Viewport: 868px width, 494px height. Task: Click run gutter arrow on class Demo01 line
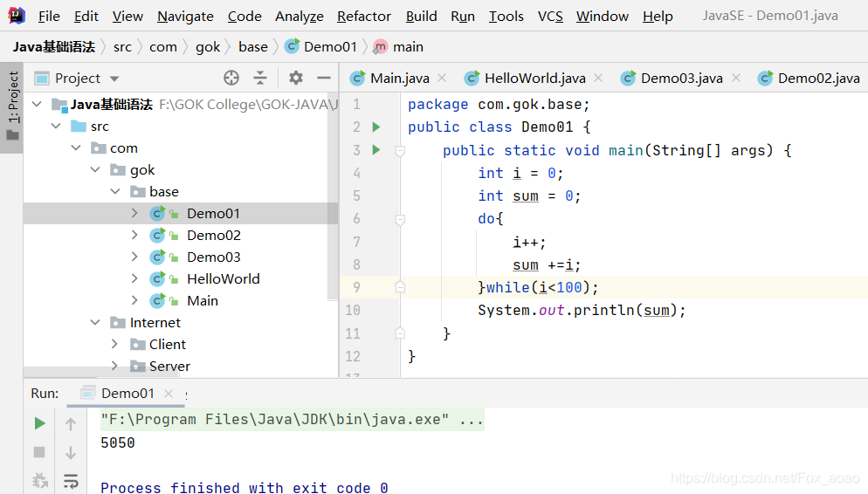click(376, 127)
